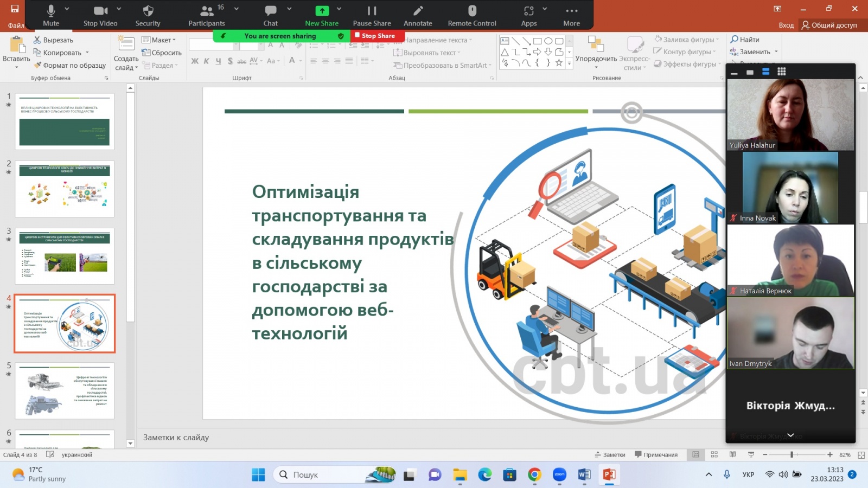This screenshot has width=868, height=488.
Task: Fit slide to current window icon
Action: click(861, 455)
